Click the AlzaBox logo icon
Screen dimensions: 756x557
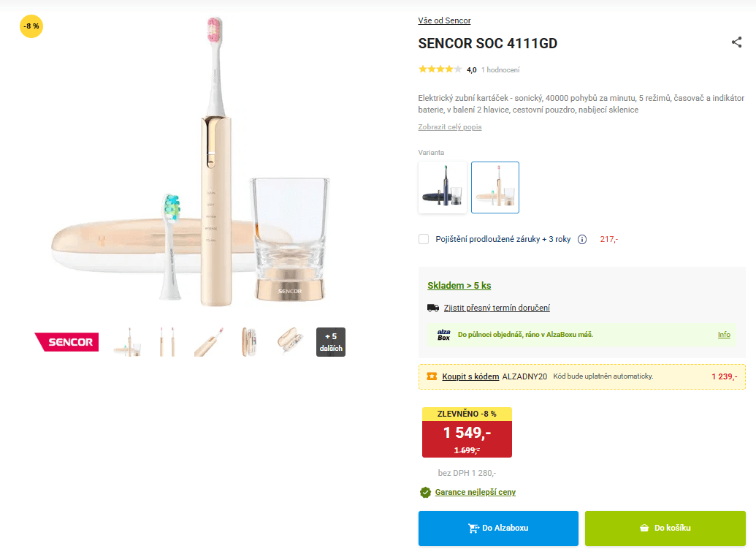point(443,335)
